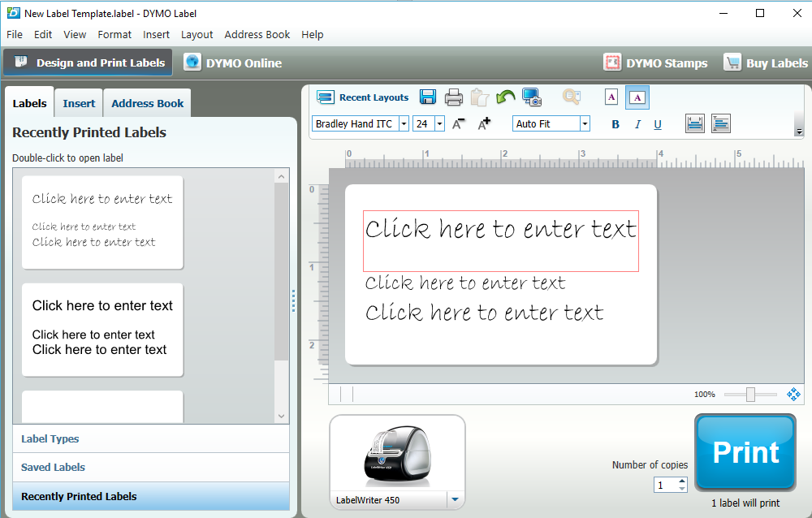Click the number of copies input field
The height and width of the screenshot is (518, 812).
coord(666,486)
